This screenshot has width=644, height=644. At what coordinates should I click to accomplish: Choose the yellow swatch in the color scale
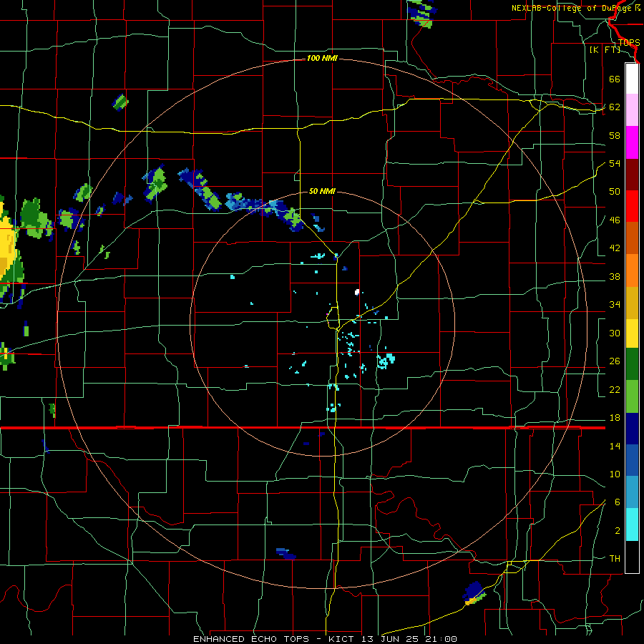point(632,333)
